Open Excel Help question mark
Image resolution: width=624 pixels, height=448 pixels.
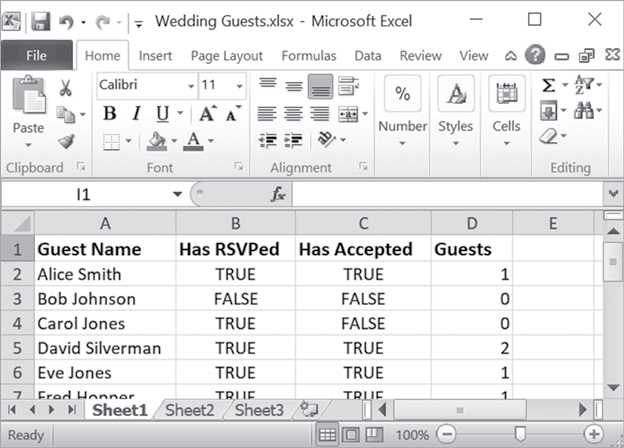tap(534, 55)
